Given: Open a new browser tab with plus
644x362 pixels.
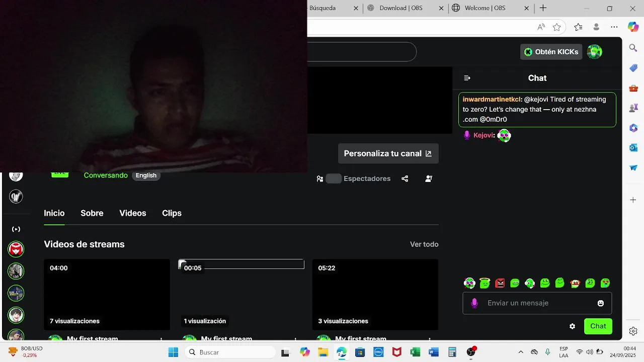Looking at the screenshot, I should tap(543, 8).
